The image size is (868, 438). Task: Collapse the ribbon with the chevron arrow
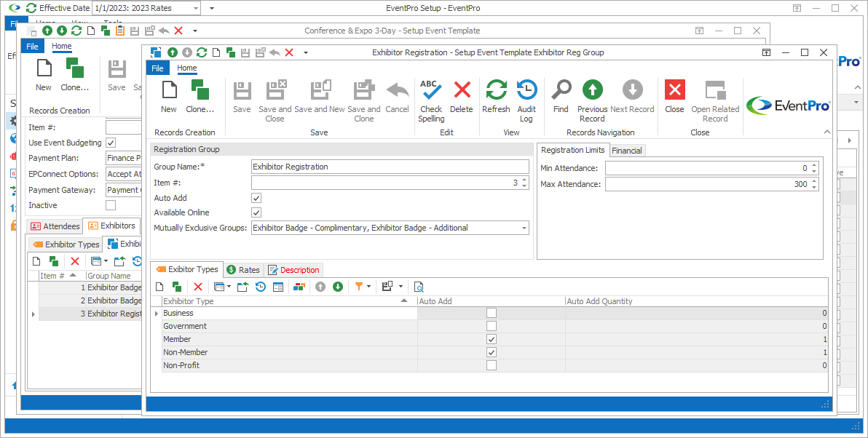pyautogui.click(x=827, y=132)
